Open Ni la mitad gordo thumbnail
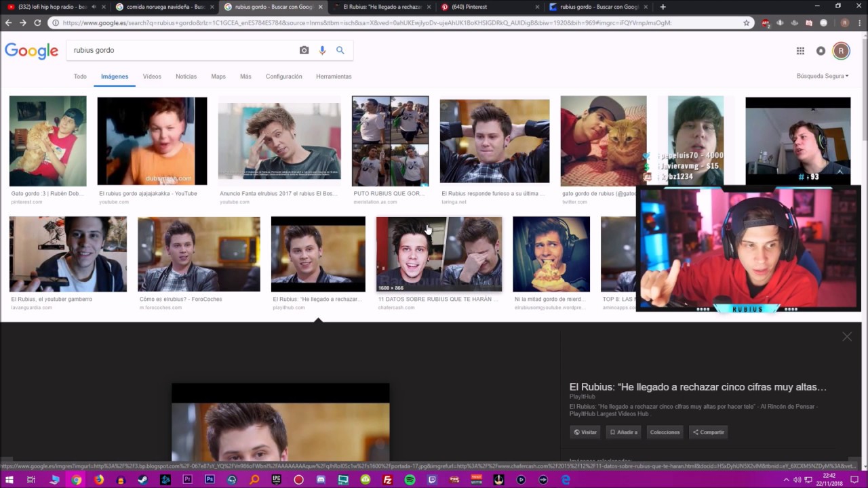Viewport: 868px width, 488px height. (x=551, y=254)
